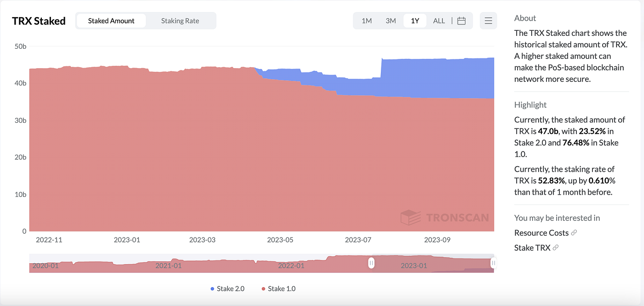Select the 3M time range

pos(391,21)
